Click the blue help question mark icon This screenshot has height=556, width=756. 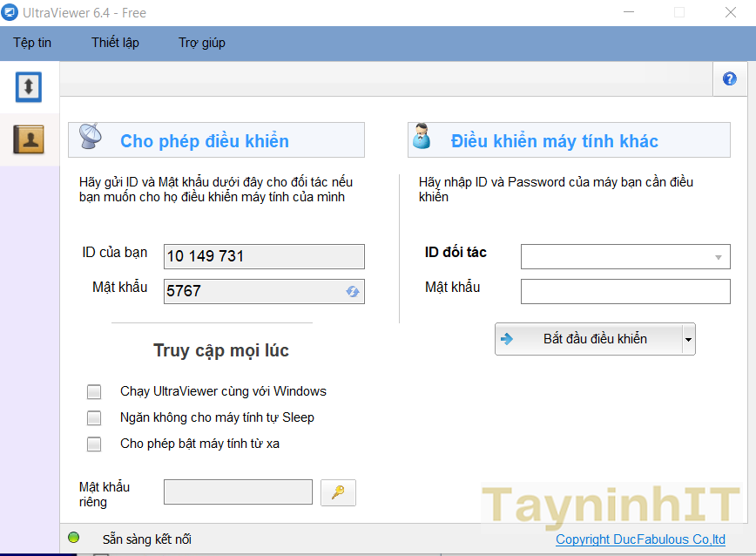(730, 78)
